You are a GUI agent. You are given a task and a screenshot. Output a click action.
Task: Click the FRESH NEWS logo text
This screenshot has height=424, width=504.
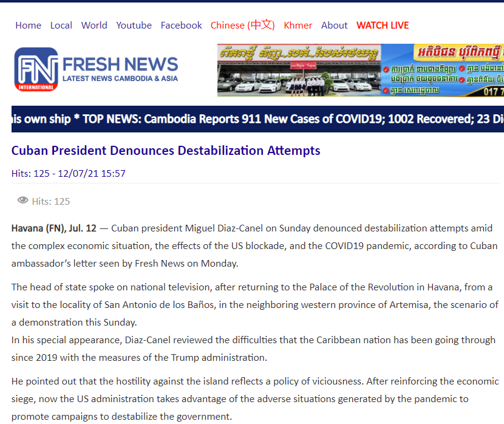point(120,65)
